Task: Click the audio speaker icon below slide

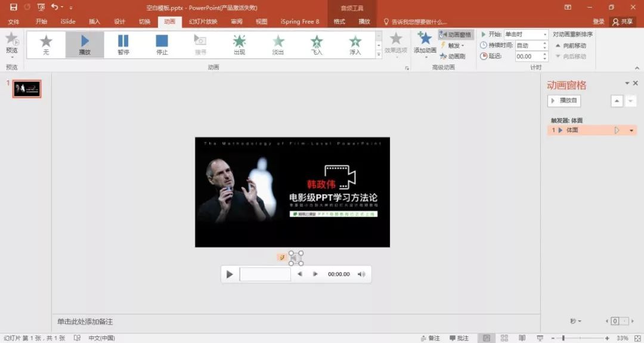Action: point(296,258)
